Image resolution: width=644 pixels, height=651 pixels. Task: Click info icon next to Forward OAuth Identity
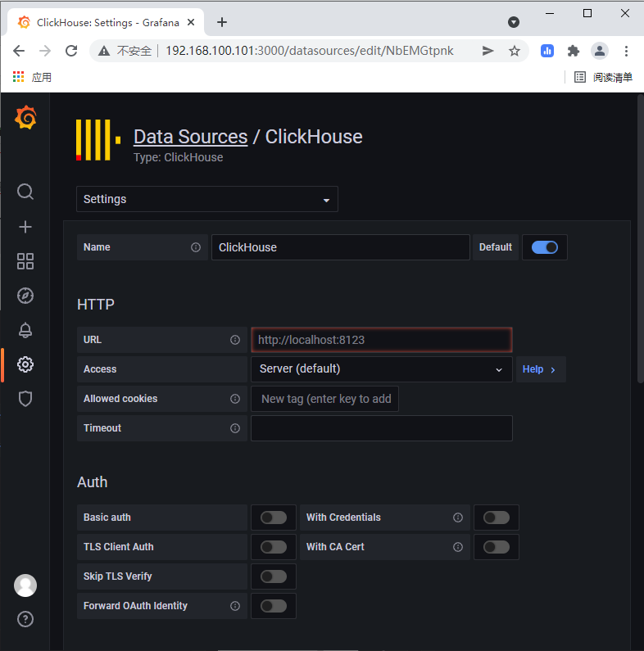tap(235, 606)
